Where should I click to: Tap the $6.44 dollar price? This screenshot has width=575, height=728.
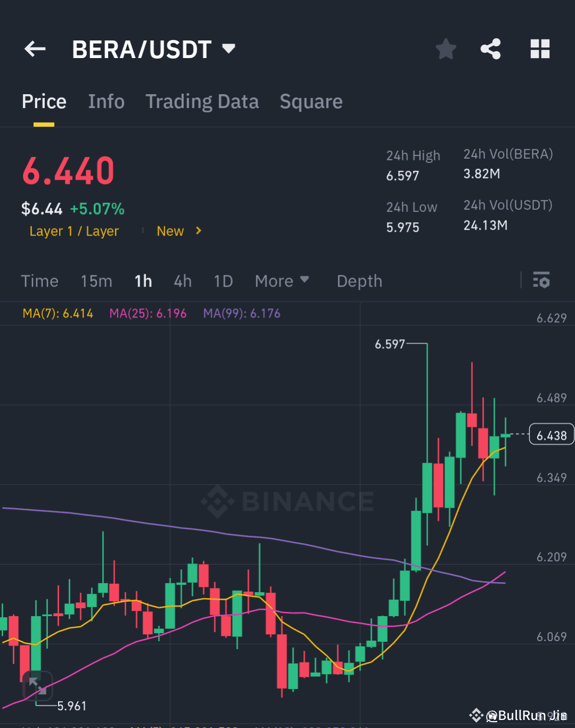(42, 209)
